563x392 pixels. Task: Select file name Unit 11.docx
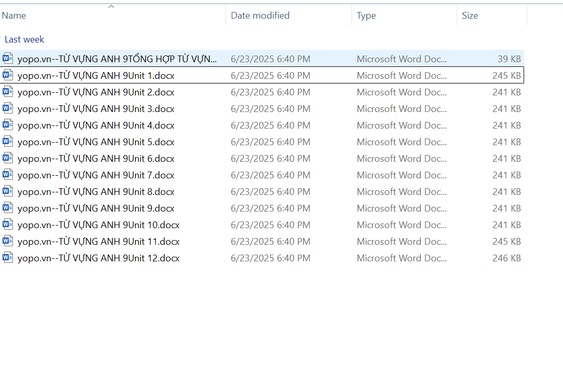[98, 242]
